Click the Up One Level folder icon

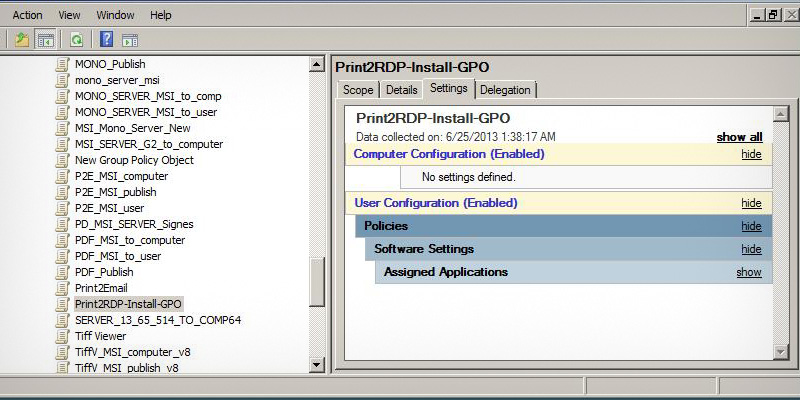click(22, 40)
